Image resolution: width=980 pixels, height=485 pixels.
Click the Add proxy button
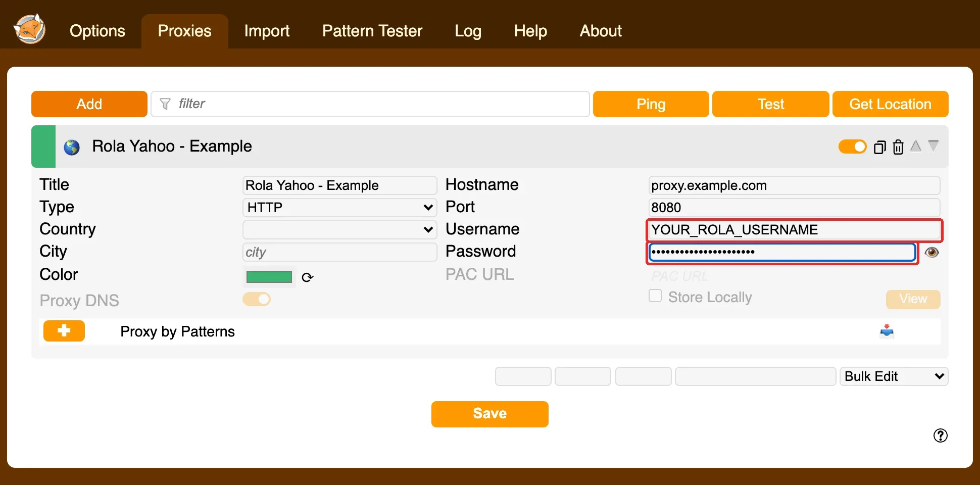coord(89,104)
